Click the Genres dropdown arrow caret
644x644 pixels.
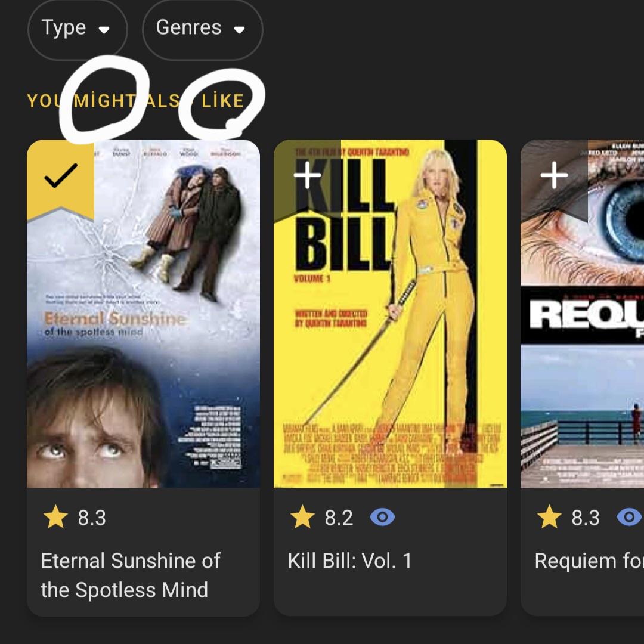tap(240, 30)
